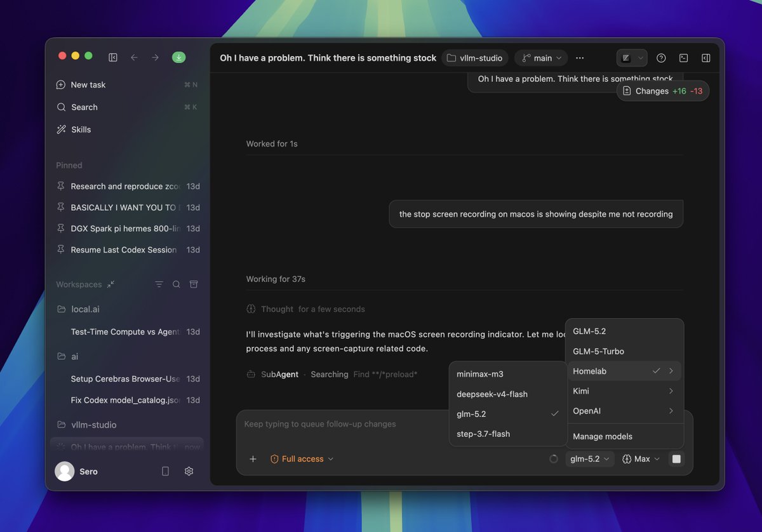Click the green download update icon
This screenshot has width=762, height=532.
pyautogui.click(x=178, y=57)
